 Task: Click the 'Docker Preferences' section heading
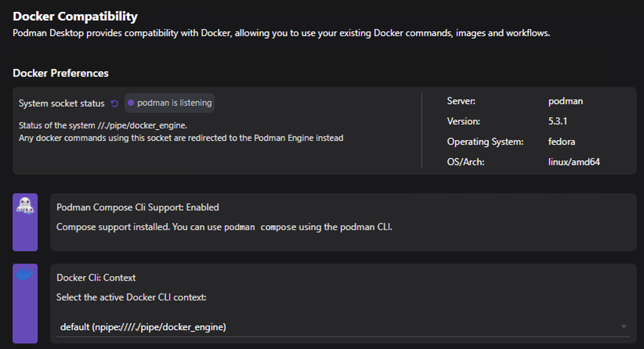tap(61, 73)
